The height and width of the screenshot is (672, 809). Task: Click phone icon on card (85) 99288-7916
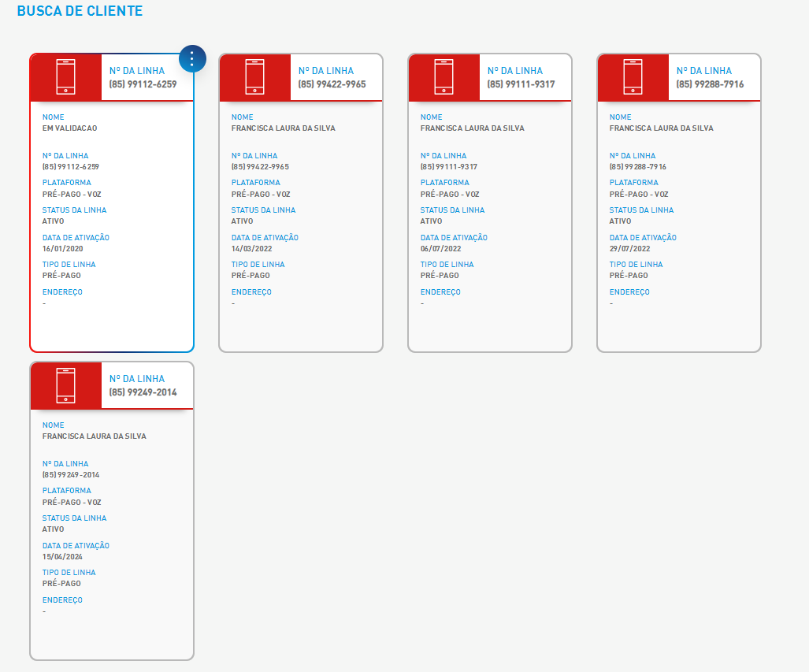(x=633, y=77)
